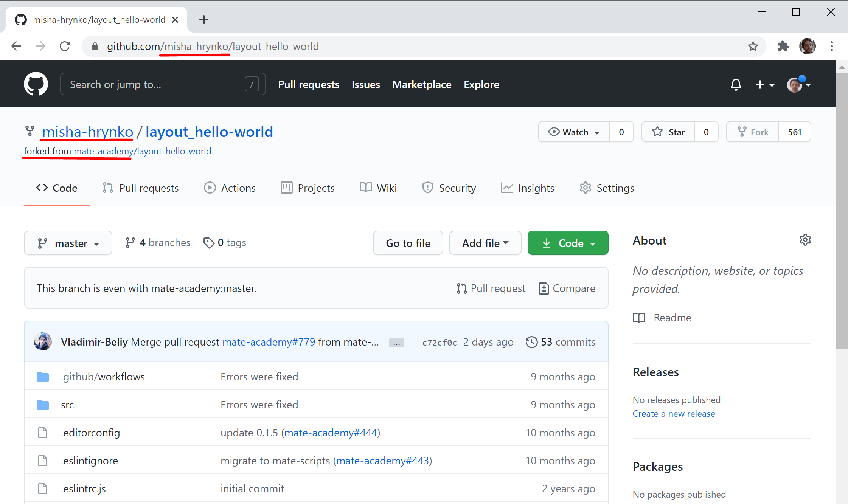Open mate-academy#444 commit link
Image resolution: width=848 pixels, height=504 pixels.
331,433
